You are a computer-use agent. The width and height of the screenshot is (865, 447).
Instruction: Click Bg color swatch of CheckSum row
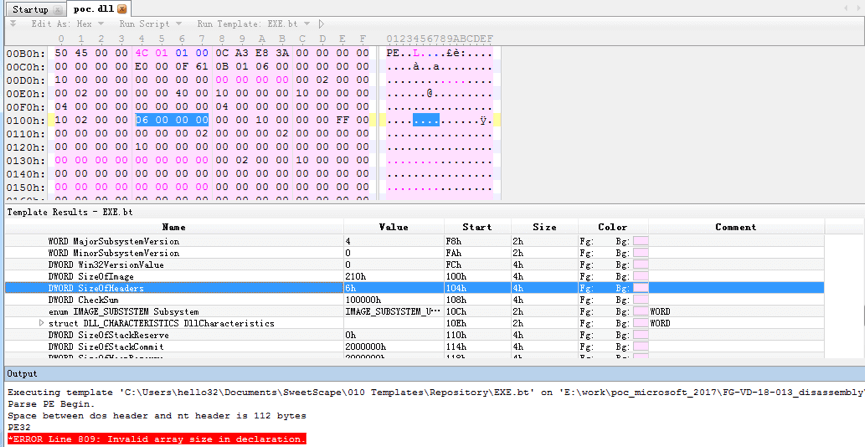tap(640, 300)
